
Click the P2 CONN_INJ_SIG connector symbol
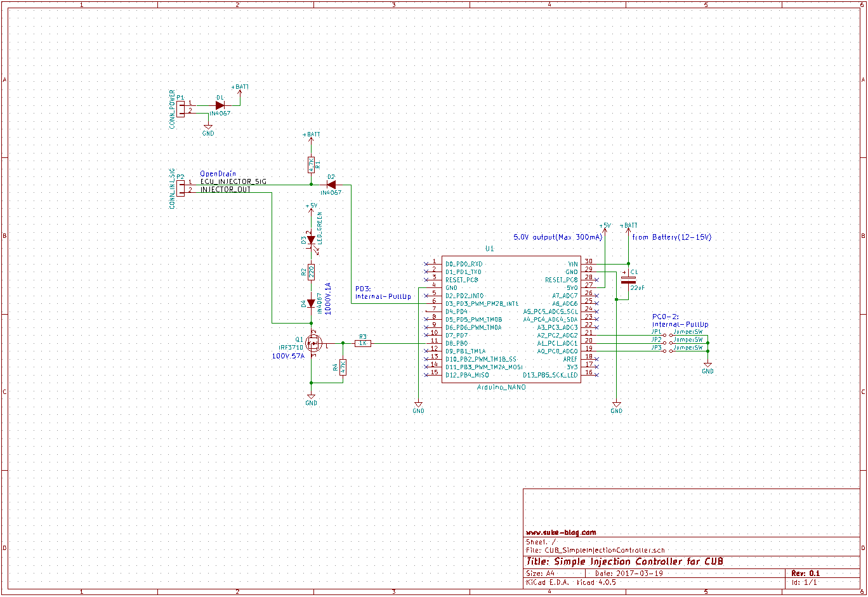[x=181, y=187]
